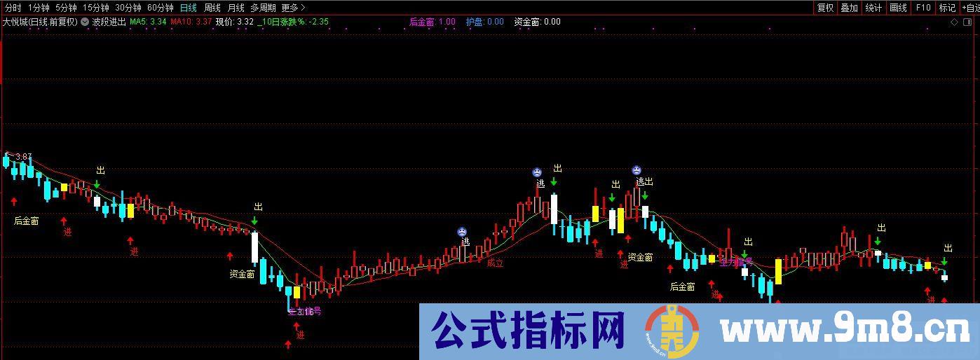The image size is (980, 360).
Task: Select the 5分钟 period tab
Action: [x=66, y=8]
